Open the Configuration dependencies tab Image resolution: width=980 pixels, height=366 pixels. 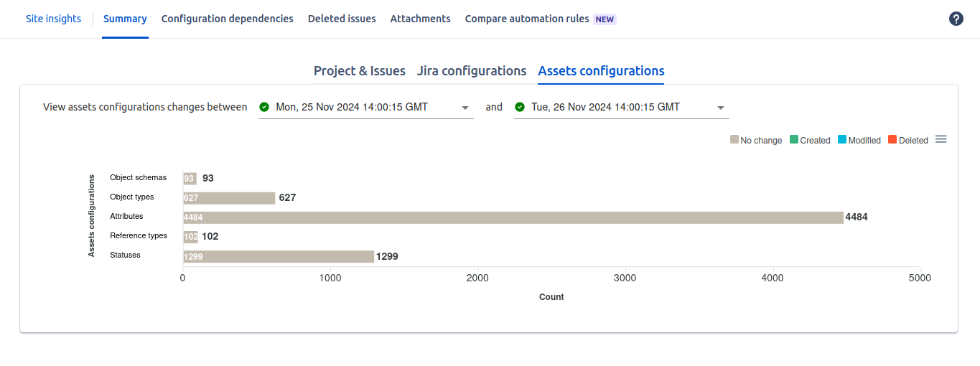point(227,19)
